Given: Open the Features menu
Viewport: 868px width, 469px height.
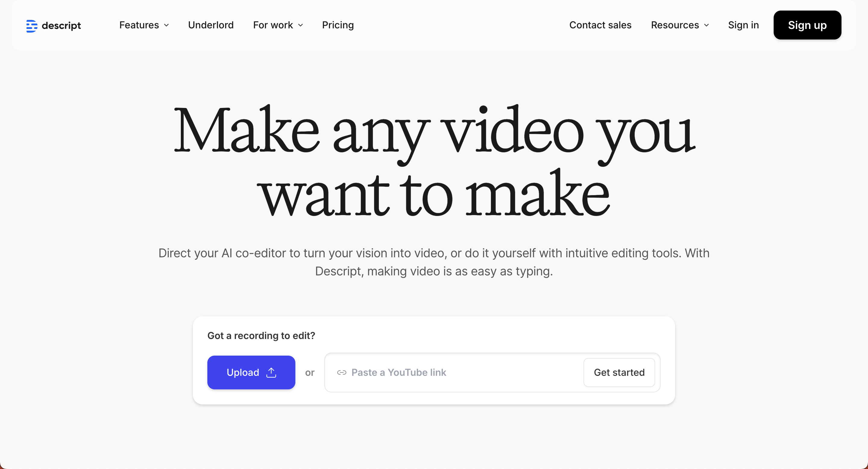Looking at the screenshot, I should click(144, 25).
